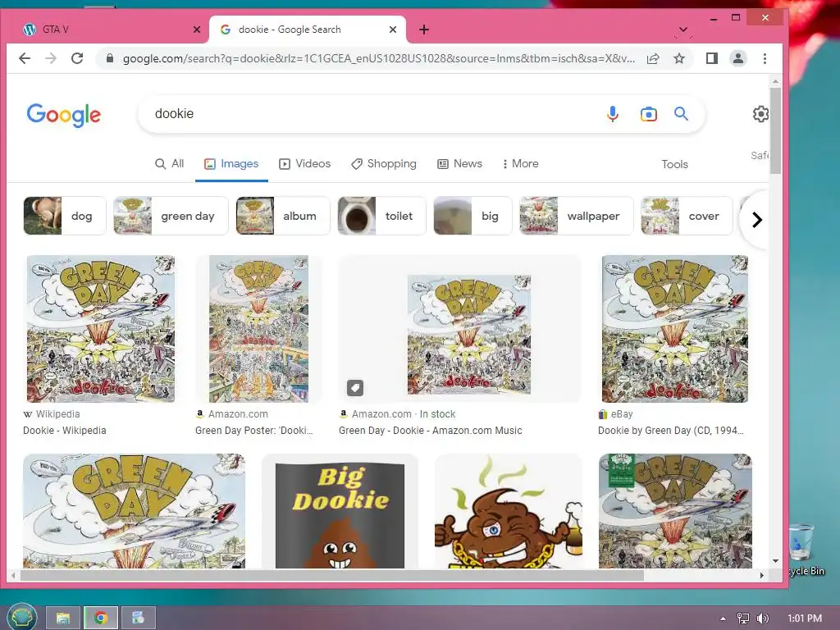
Task: Click the scroll right arrow
Action: (x=761, y=575)
